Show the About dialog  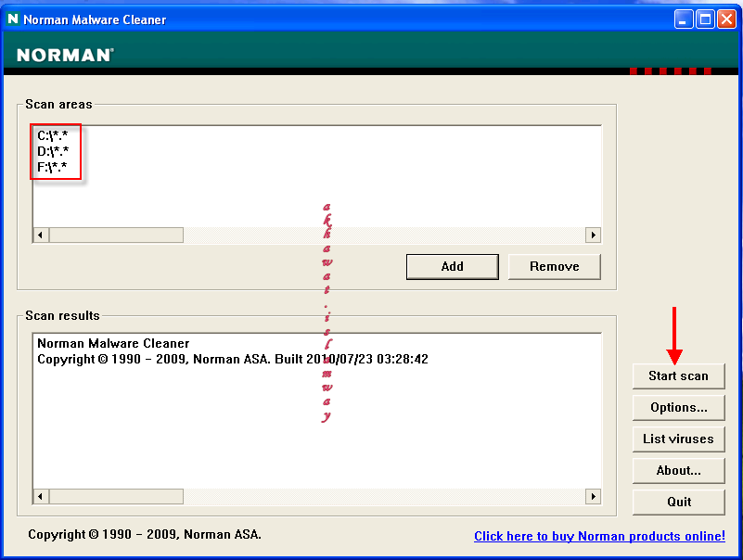(679, 470)
